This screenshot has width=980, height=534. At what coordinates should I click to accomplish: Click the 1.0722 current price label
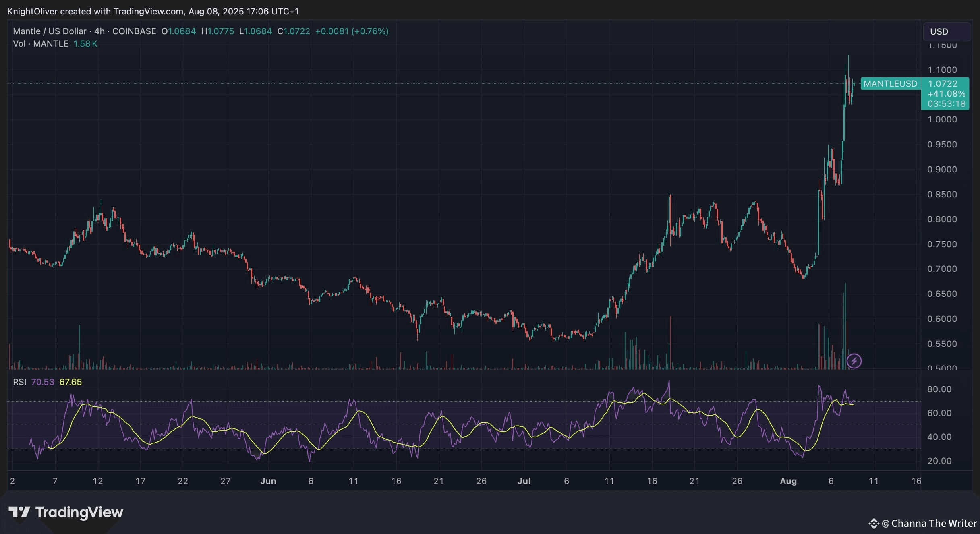943,84
